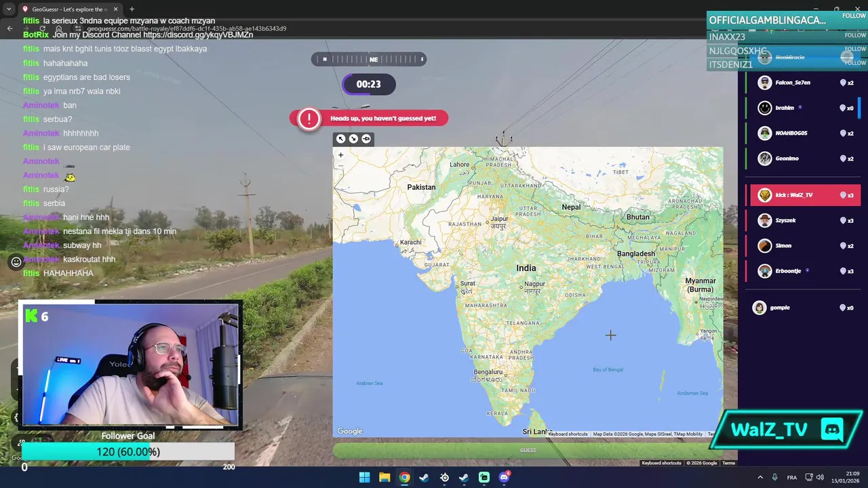Click the Bangladesh label on map
This screenshot has width=868, height=488.
pyautogui.click(x=635, y=253)
